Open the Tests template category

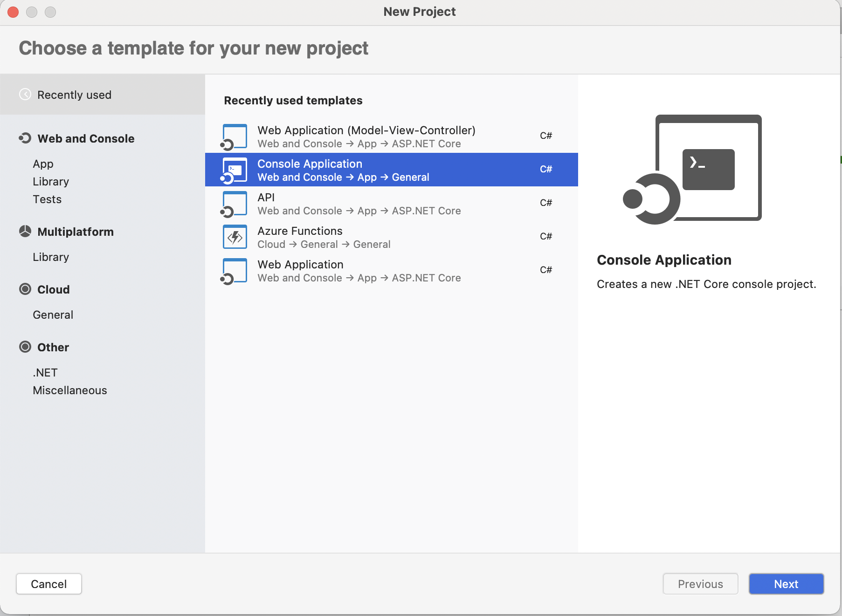tap(47, 199)
